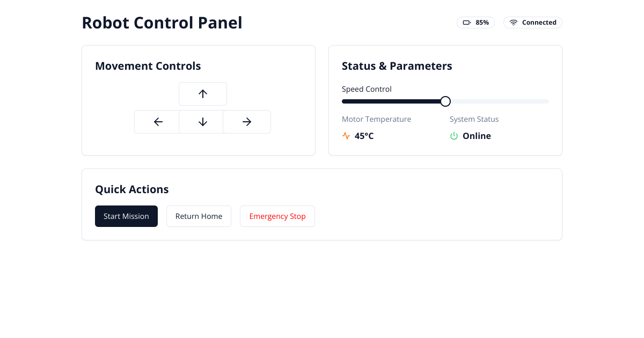Move robot left with left arrow
Screen dimensions: 644x338
coord(157,122)
